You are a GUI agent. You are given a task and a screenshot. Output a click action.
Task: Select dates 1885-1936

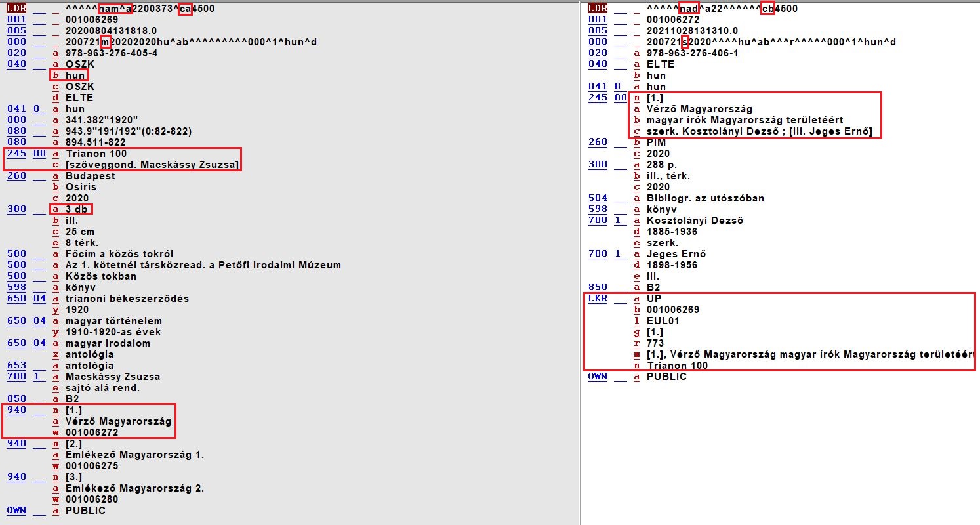point(672,232)
